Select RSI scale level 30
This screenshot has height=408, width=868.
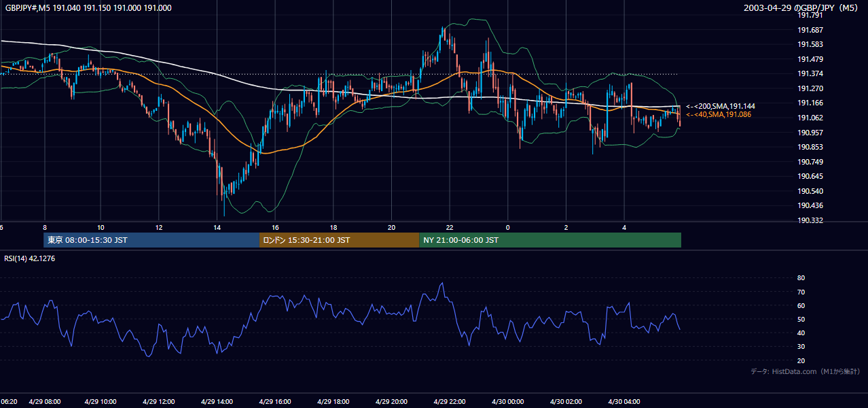(x=801, y=347)
